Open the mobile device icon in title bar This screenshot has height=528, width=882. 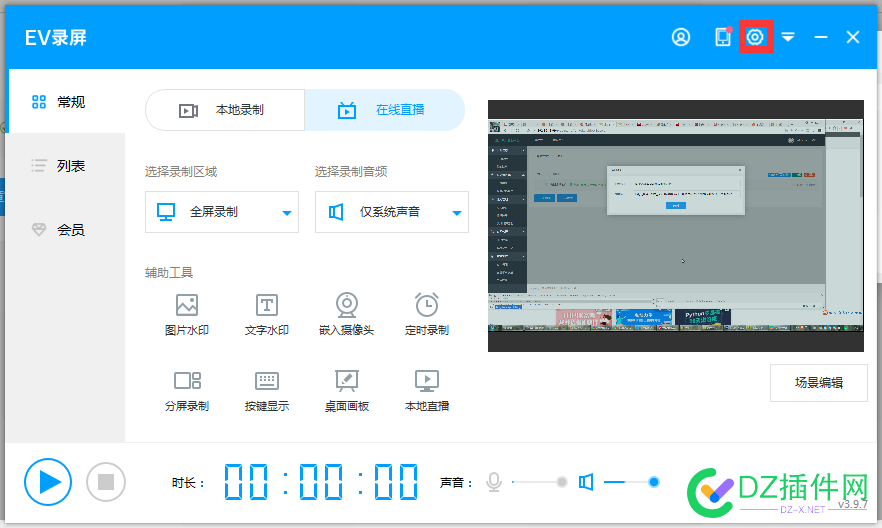[723, 37]
